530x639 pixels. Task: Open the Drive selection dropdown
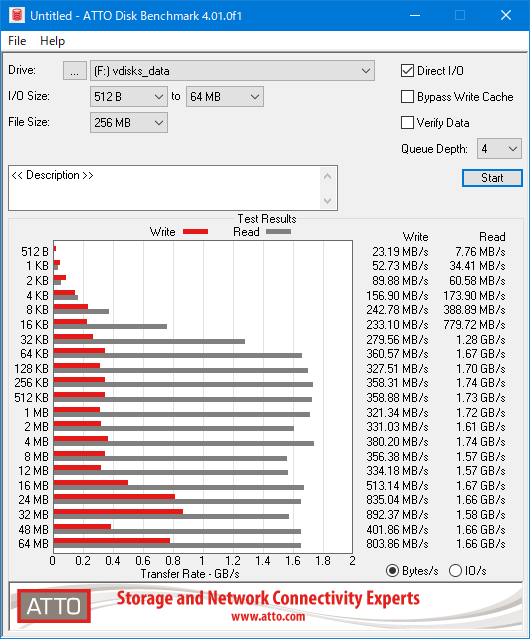tap(232, 71)
